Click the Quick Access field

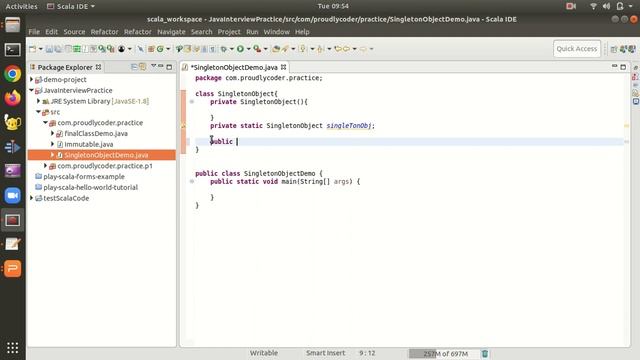[x=577, y=49]
